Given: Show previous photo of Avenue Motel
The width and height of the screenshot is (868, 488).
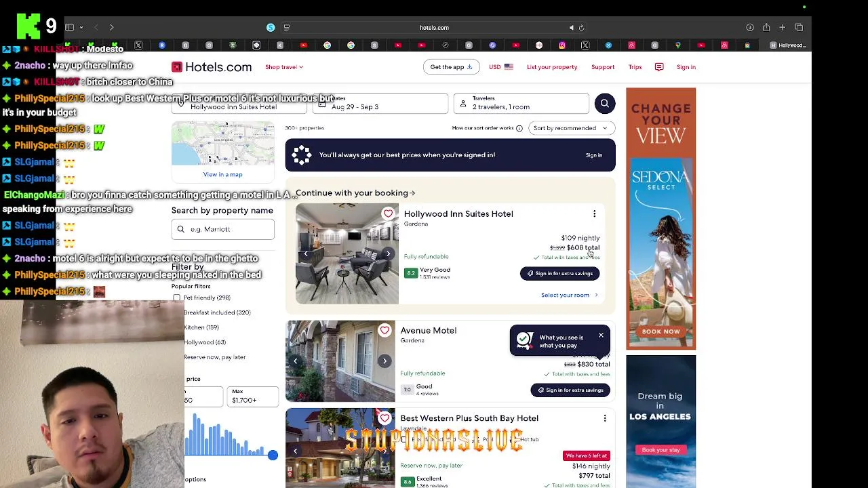Looking at the screenshot, I should (x=295, y=361).
